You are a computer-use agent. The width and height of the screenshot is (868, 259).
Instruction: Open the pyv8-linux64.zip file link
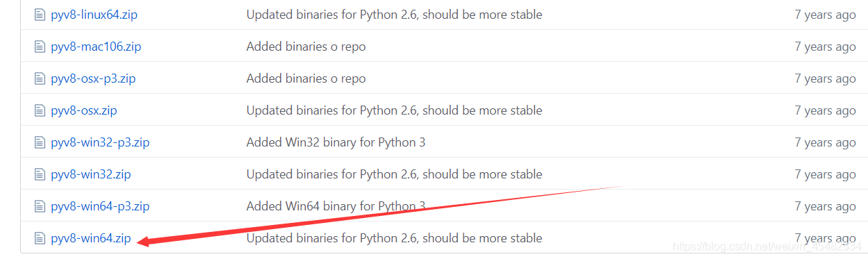(x=99, y=15)
